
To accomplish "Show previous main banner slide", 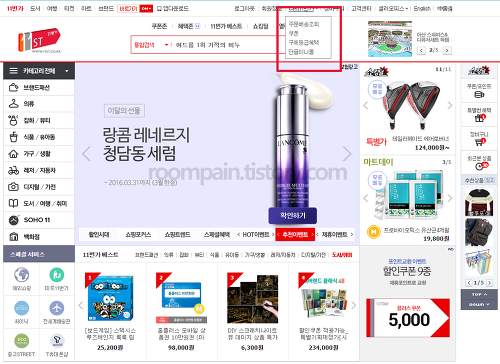I will 86,154.
